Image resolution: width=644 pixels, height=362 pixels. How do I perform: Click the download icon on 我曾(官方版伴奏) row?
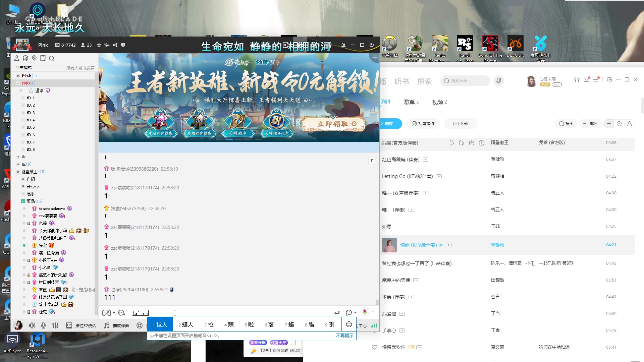pyautogui.click(x=472, y=143)
